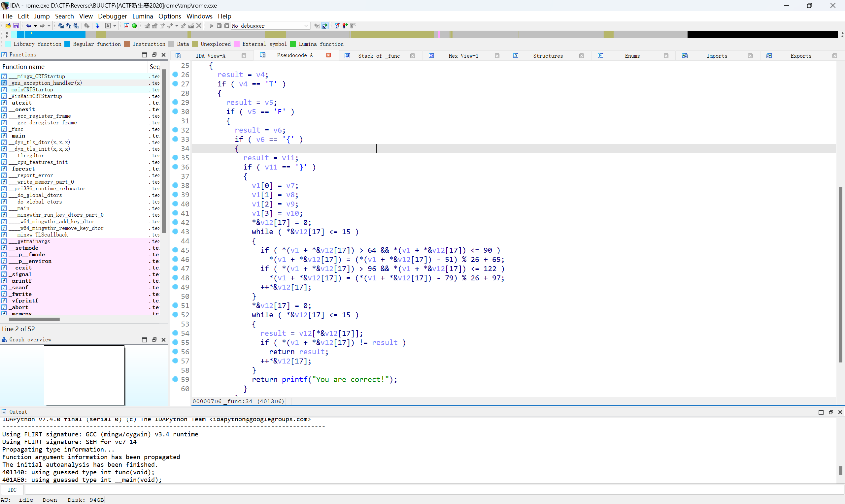845x504 pixels.
Task: Open Options menu
Action: point(170,16)
